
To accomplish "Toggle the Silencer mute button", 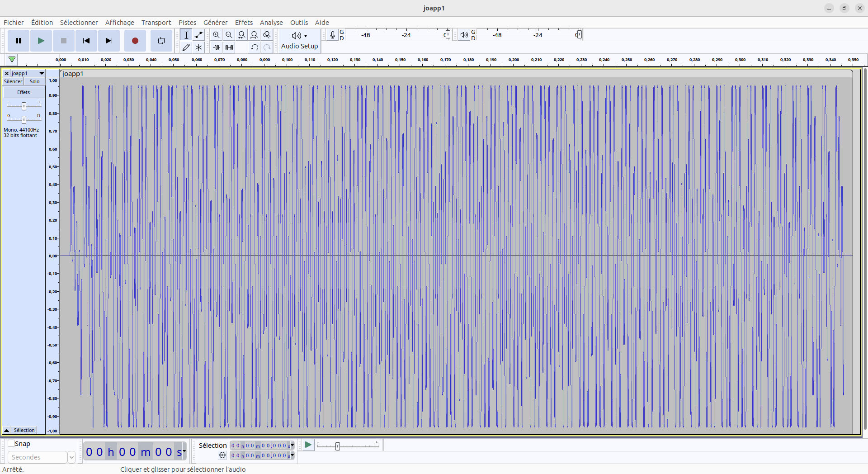I will pyautogui.click(x=13, y=81).
